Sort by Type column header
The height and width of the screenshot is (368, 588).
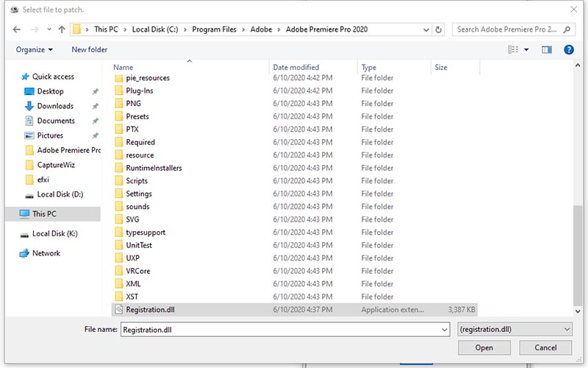(x=369, y=67)
